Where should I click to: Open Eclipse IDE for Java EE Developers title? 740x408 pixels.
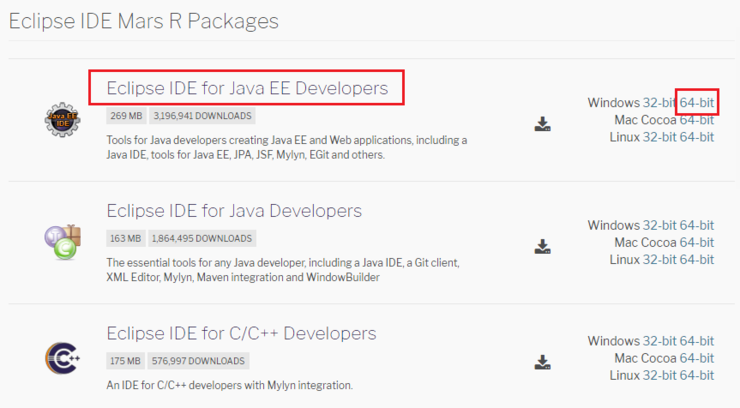tap(247, 88)
